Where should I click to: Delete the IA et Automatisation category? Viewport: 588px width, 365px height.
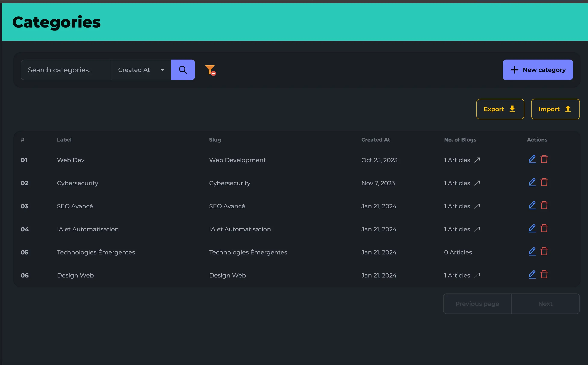(x=544, y=228)
